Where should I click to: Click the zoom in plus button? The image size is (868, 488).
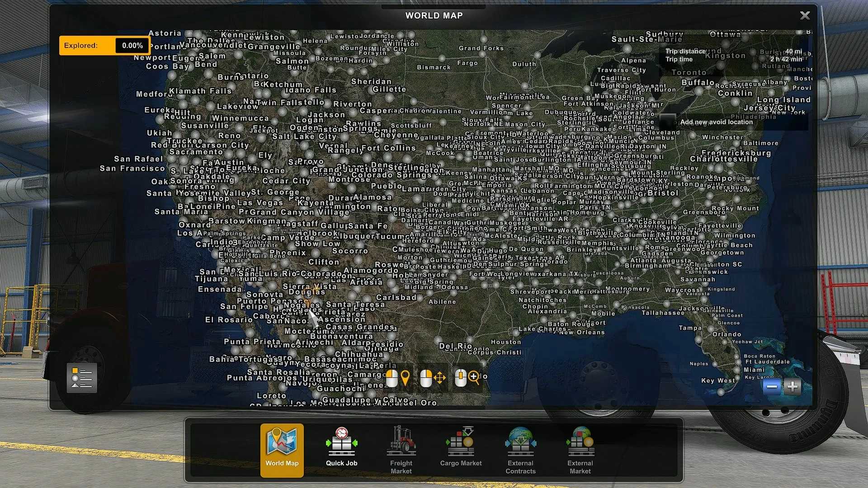pos(792,387)
